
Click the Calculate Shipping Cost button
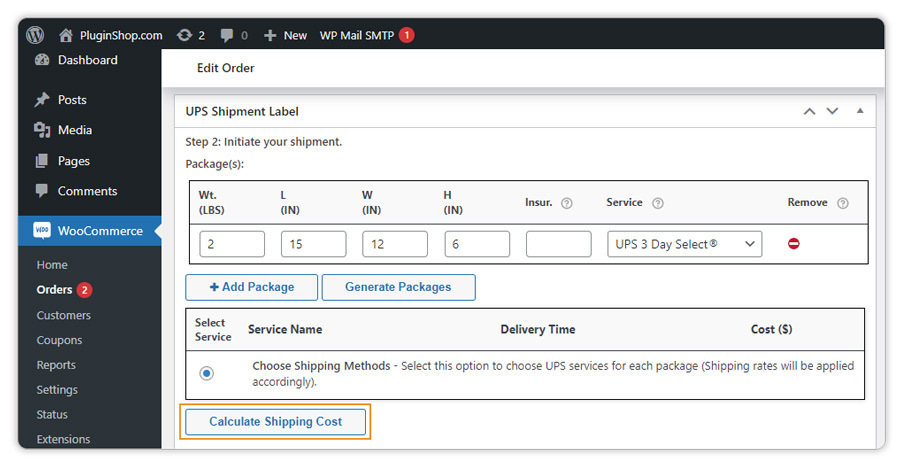275,421
